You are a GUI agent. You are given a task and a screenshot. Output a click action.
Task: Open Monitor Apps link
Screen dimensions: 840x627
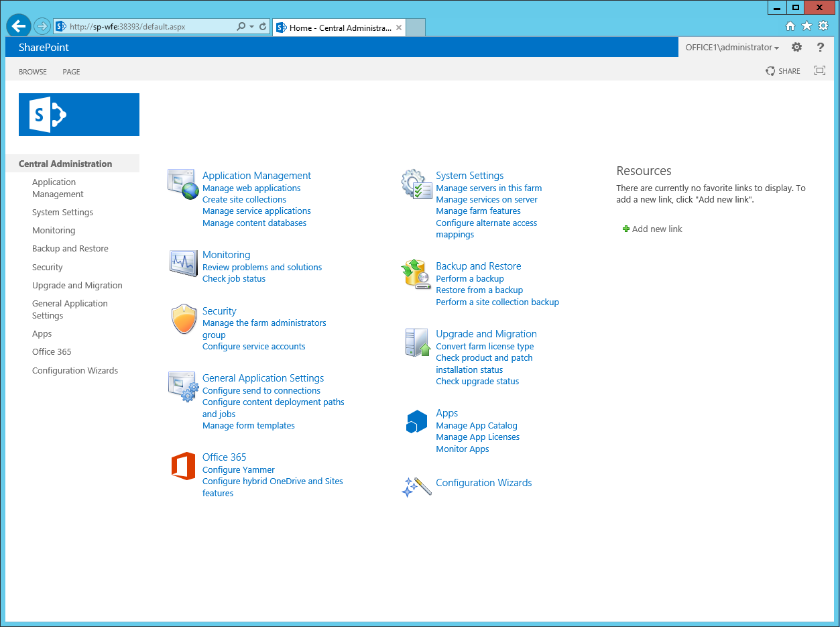(x=463, y=449)
